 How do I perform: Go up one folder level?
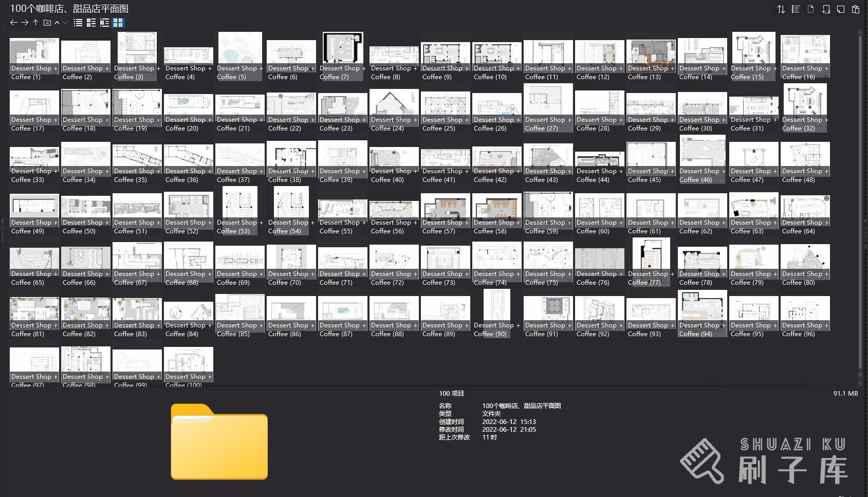pos(35,23)
